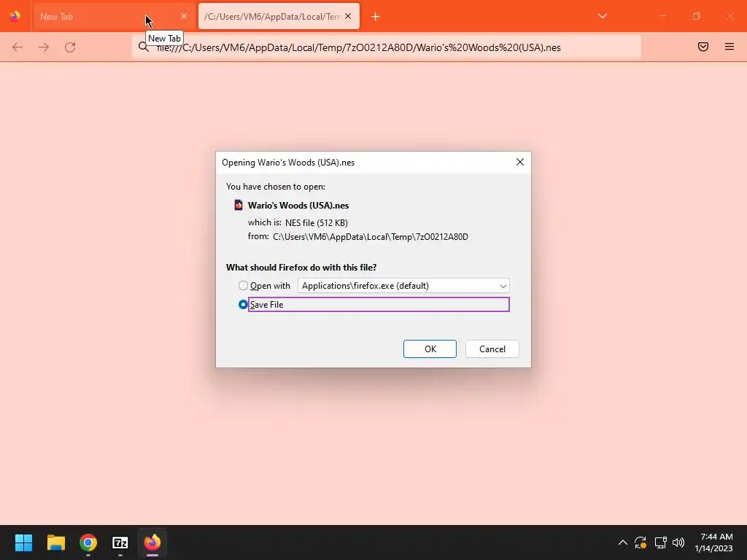Minimize the Firefox window

[x=662, y=16]
